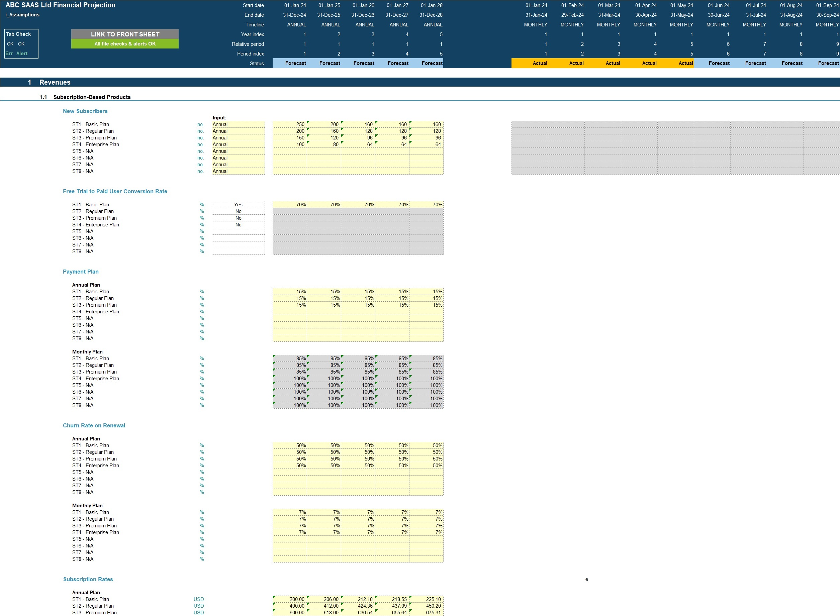Select subscription rate cell 225.10
The width and height of the screenshot is (840, 616).
click(x=426, y=599)
